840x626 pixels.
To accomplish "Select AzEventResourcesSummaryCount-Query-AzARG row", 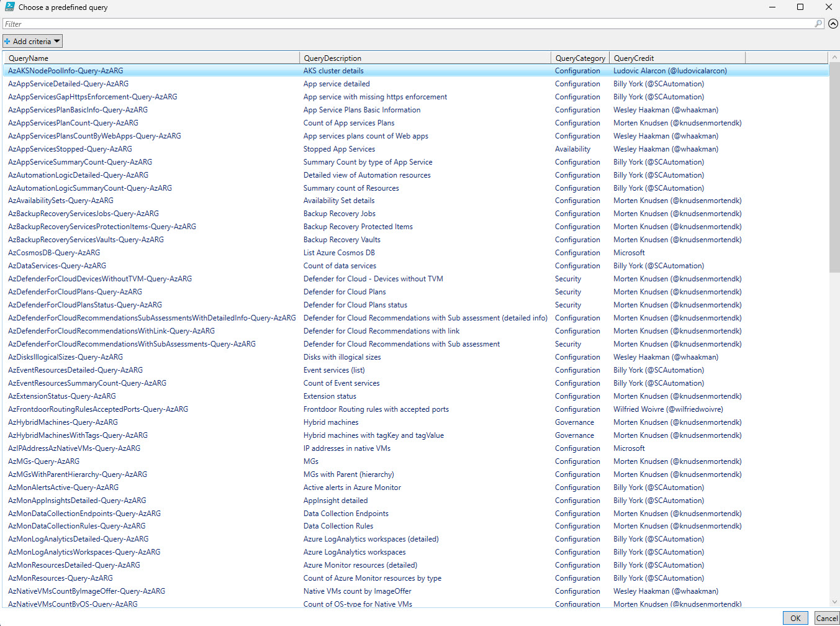I will point(416,383).
